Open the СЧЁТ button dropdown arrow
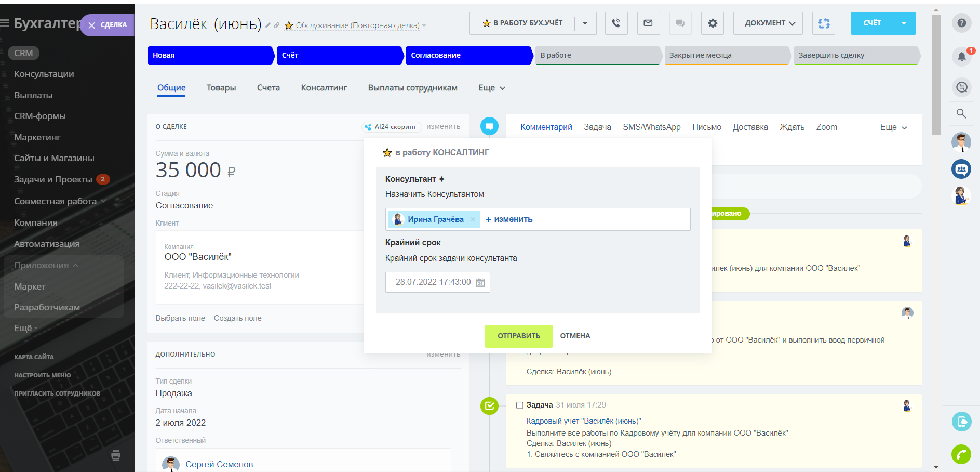980x472 pixels. tap(904, 23)
